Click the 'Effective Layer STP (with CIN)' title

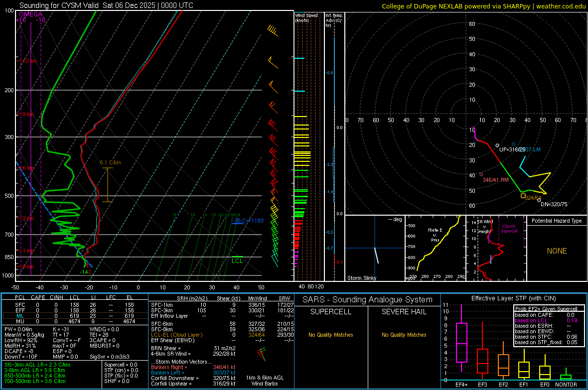(513, 298)
